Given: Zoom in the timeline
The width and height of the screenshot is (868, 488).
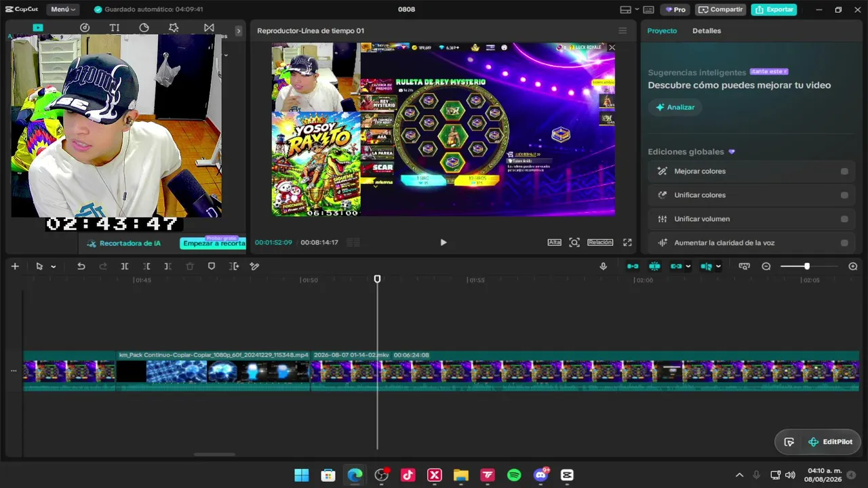Looking at the screenshot, I should click(x=853, y=266).
